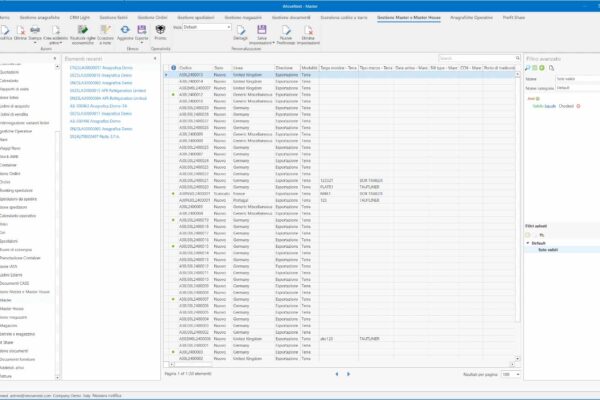
Task: Select the row with France line
Action: coord(341,194)
